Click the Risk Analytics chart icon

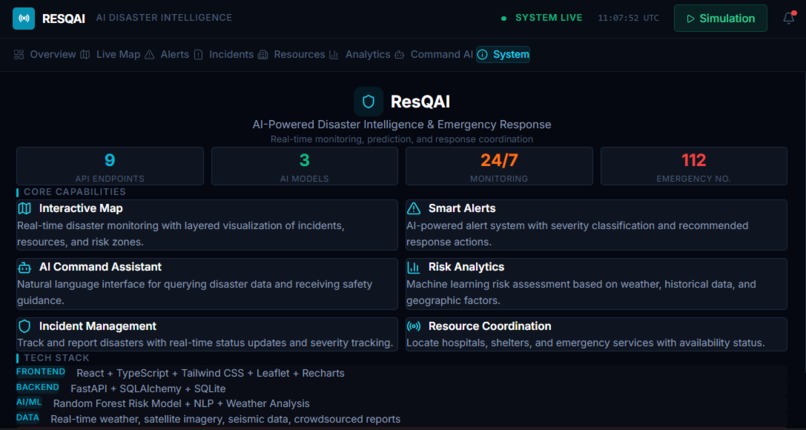click(414, 268)
